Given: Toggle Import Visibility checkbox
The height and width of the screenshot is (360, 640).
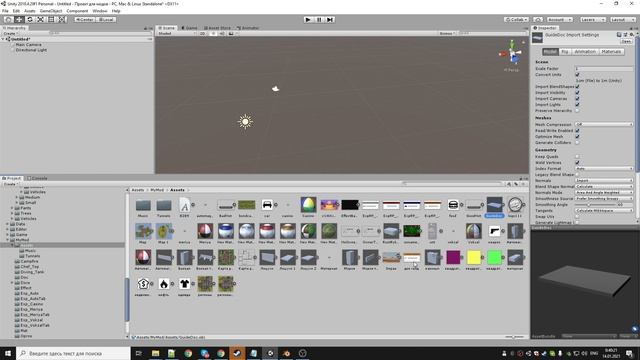Looking at the screenshot, I should [x=577, y=93].
